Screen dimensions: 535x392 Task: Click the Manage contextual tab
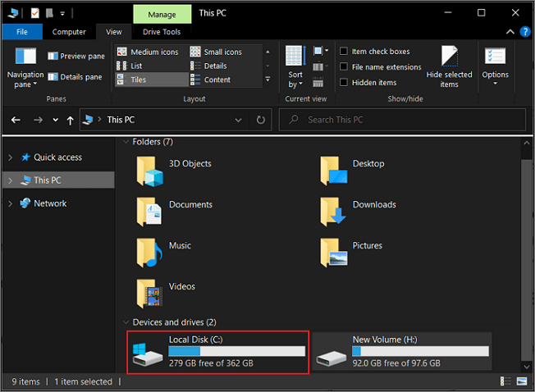coord(162,15)
